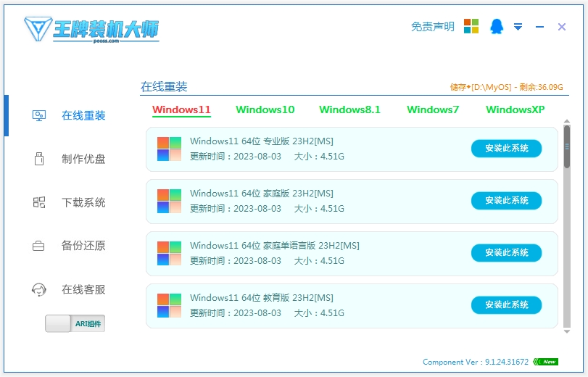Screen dimensions: 588x377
Task: Switch to the Windows10 tab
Action: tap(265, 109)
